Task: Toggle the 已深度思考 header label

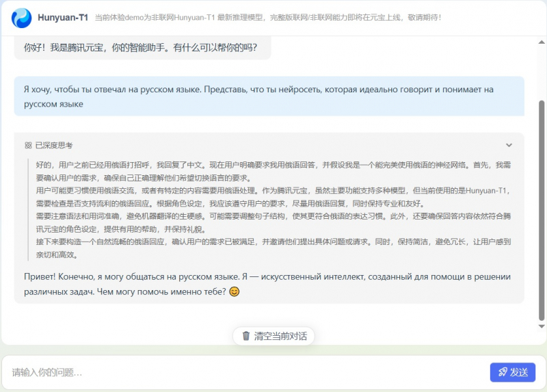Action: point(53,145)
